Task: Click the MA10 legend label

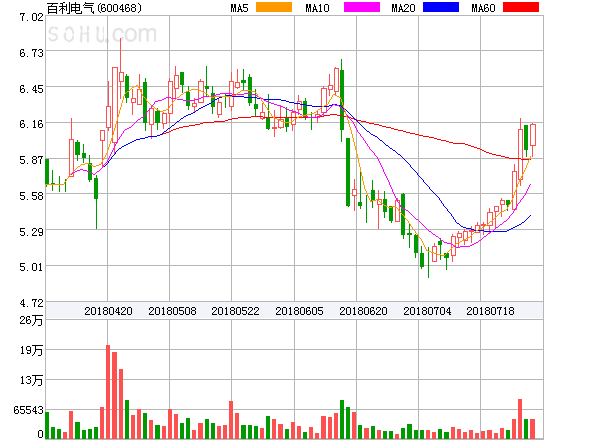Action: tap(317, 8)
